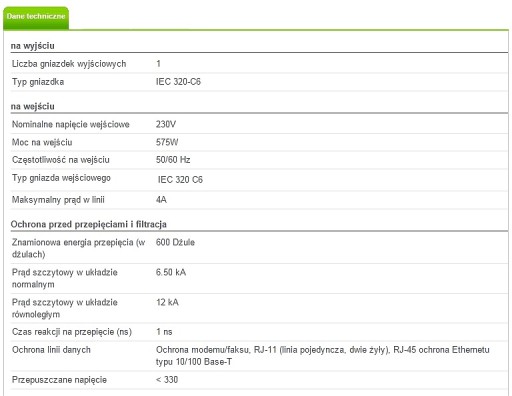Click the Typ gniazda wejściowego label
This screenshot has height=396, width=512.
point(61,178)
